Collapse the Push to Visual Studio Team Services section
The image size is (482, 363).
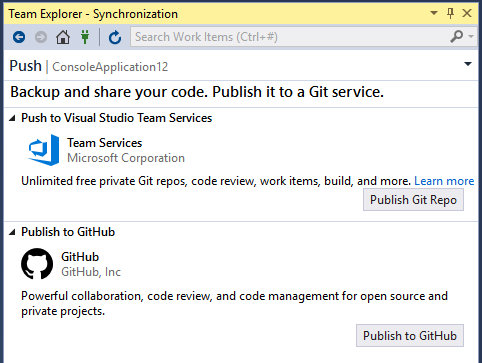tap(12, 118)
